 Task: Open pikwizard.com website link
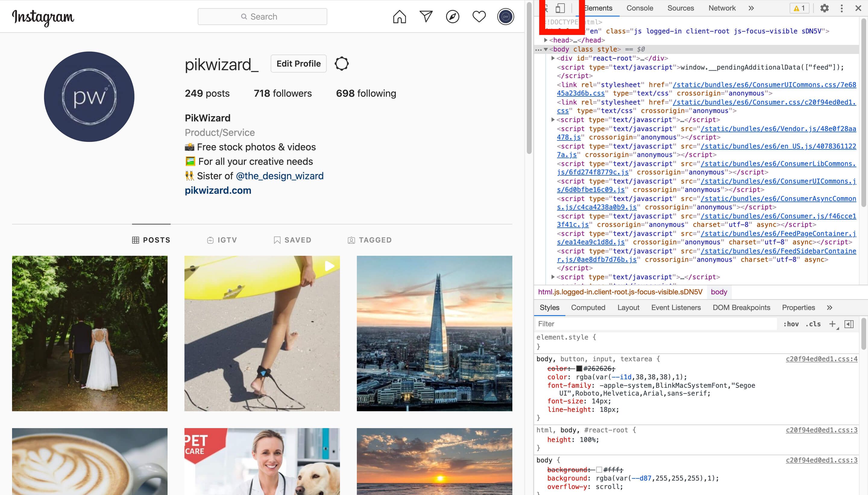click(218, 190)
